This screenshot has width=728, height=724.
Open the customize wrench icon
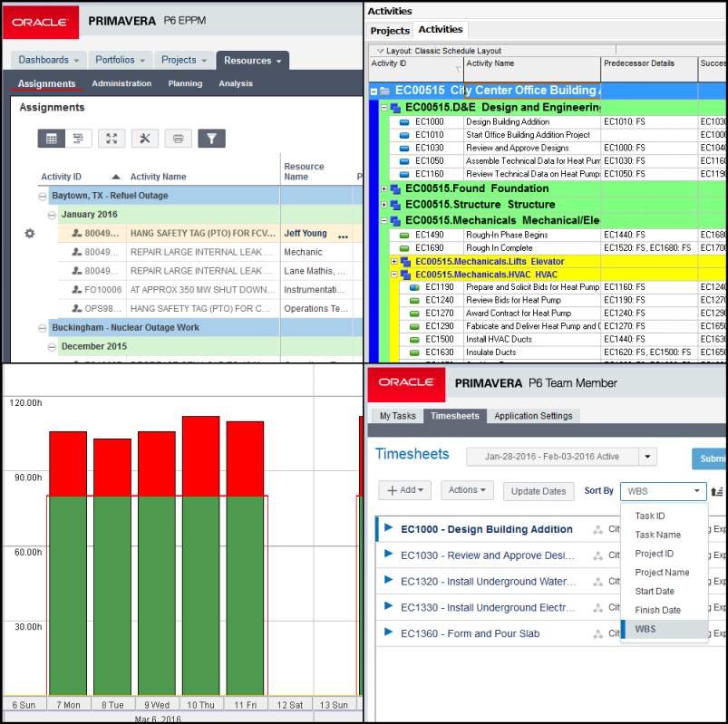(x=147, y=139)
